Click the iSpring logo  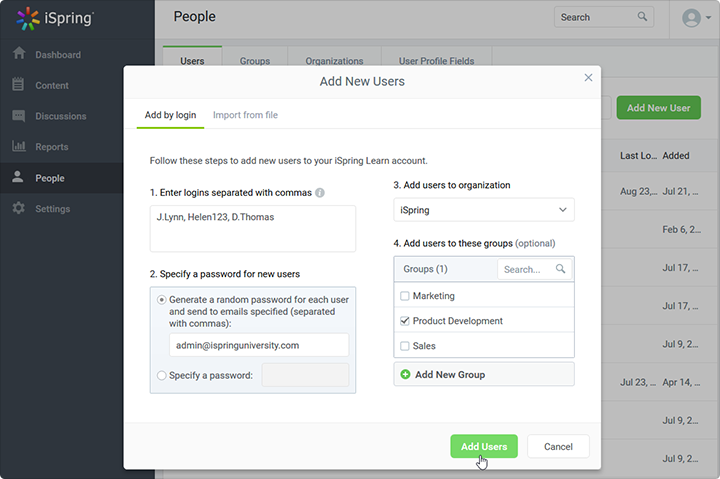pos(55,18)
